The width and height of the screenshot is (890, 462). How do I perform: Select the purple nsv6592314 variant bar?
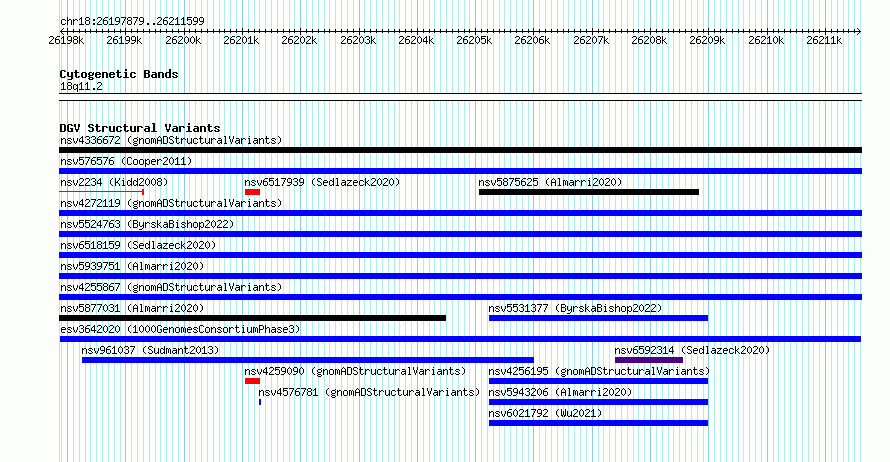pos(649,360)
